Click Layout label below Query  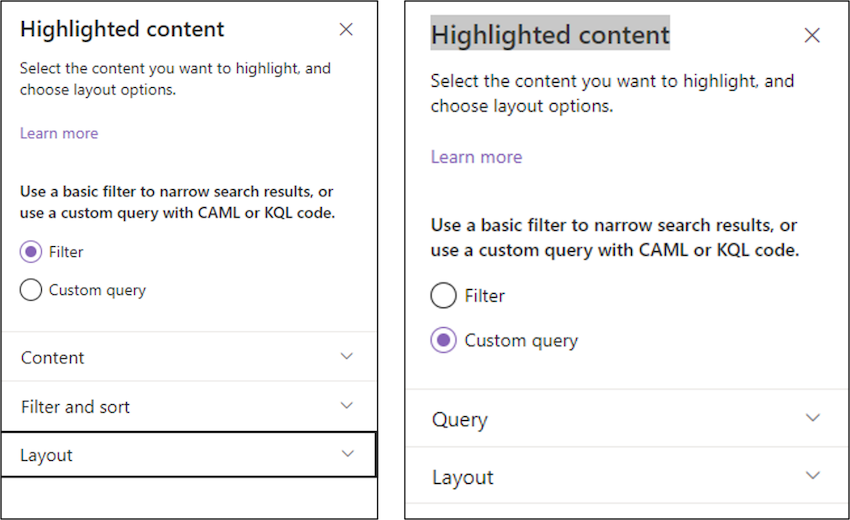[463, 477]
